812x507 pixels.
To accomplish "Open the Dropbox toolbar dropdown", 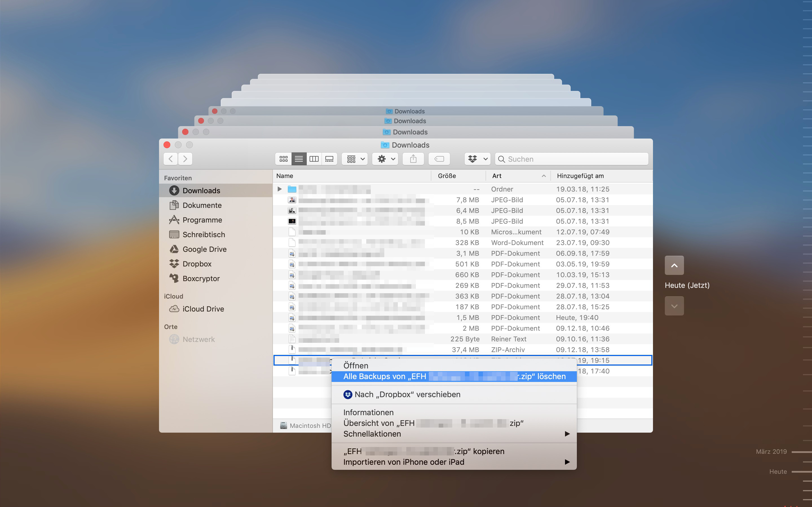I will 477,159.
